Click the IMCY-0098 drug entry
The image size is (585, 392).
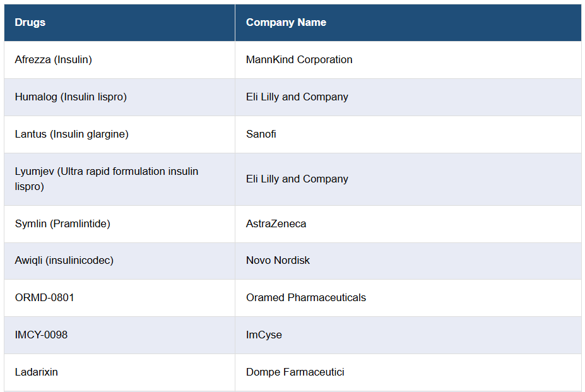41,335
